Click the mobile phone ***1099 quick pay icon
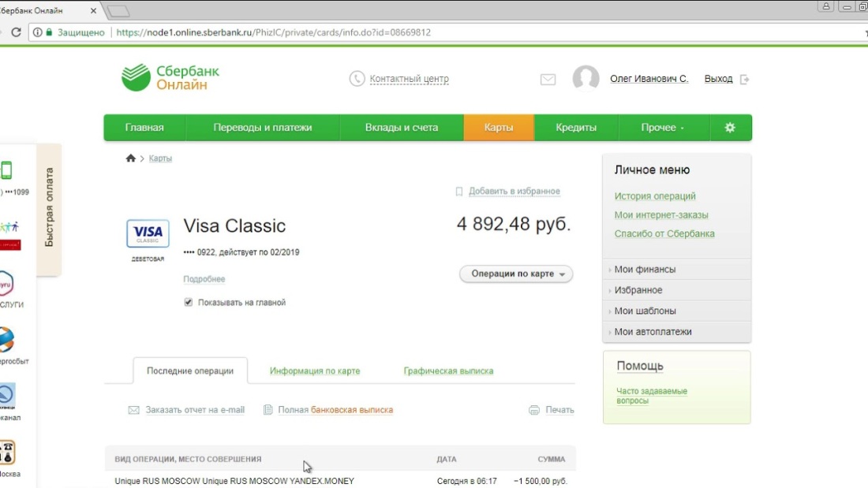This screenshot has height=488, width=868. tap(6, 169)
